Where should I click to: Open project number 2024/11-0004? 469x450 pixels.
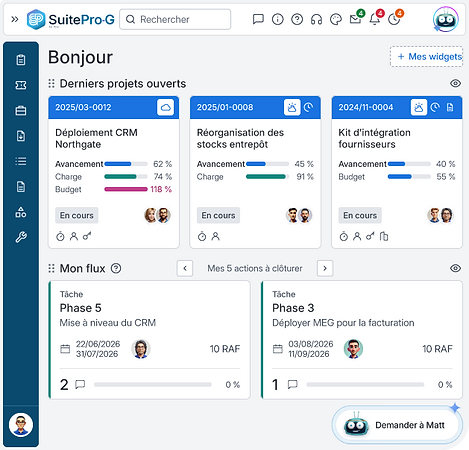coord(366,107)
